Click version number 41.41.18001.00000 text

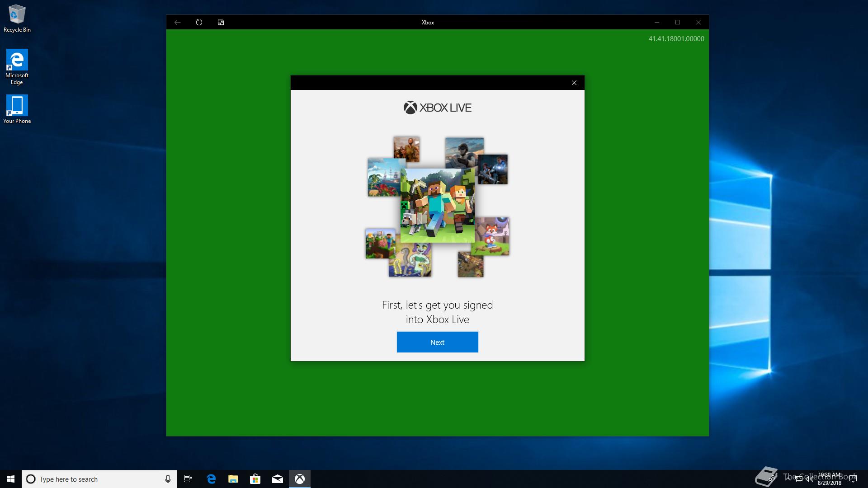coord(676,39)
